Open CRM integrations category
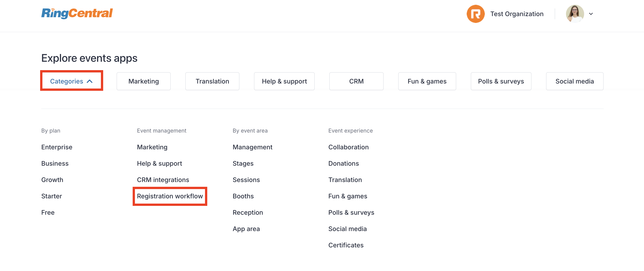 (x=163, y=180)
